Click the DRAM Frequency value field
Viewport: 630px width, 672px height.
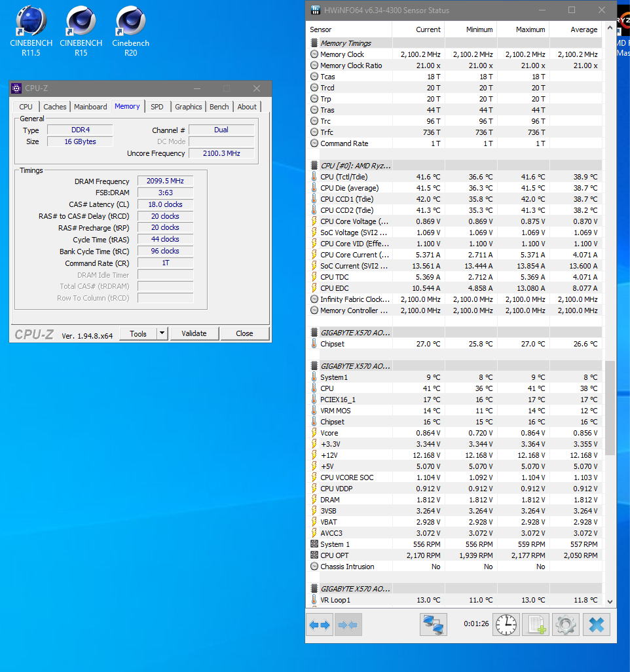165,181
